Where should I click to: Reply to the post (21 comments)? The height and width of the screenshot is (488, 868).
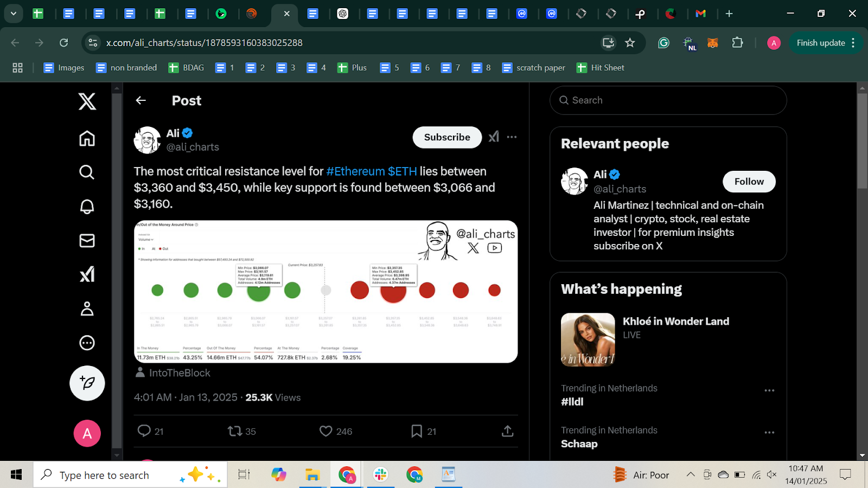point(150,431)
